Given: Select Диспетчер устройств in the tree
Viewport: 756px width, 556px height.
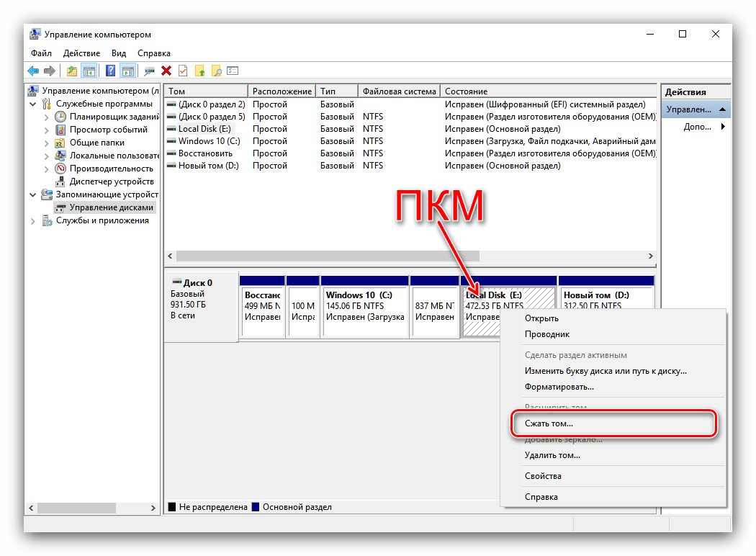Looking at the screenshot, I should [112, 181].
